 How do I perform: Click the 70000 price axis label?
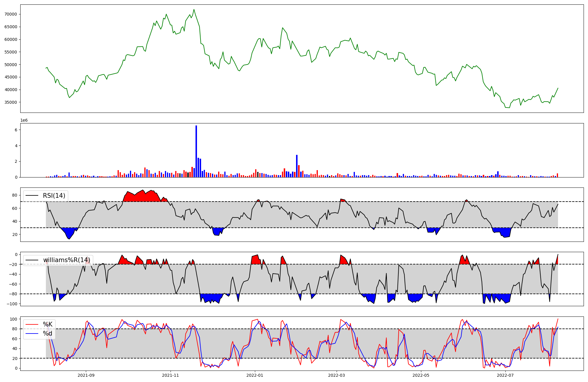11,14
